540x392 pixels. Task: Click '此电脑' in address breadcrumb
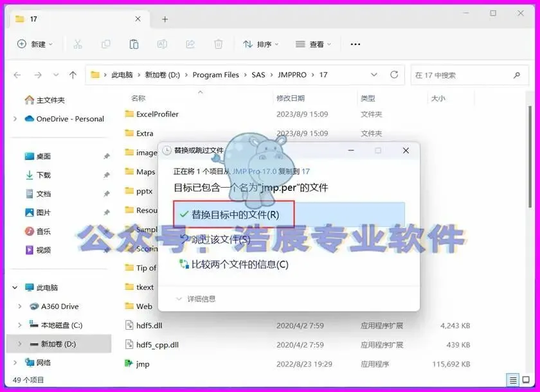pos(122,75)
